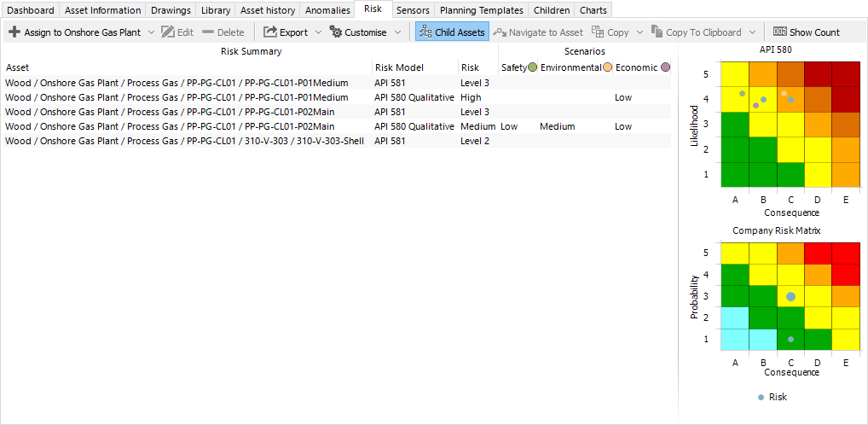The height and width of the screenshot is (425, 868).
Task: Sort by the Risk Model column header
Action: pos(398,67)
